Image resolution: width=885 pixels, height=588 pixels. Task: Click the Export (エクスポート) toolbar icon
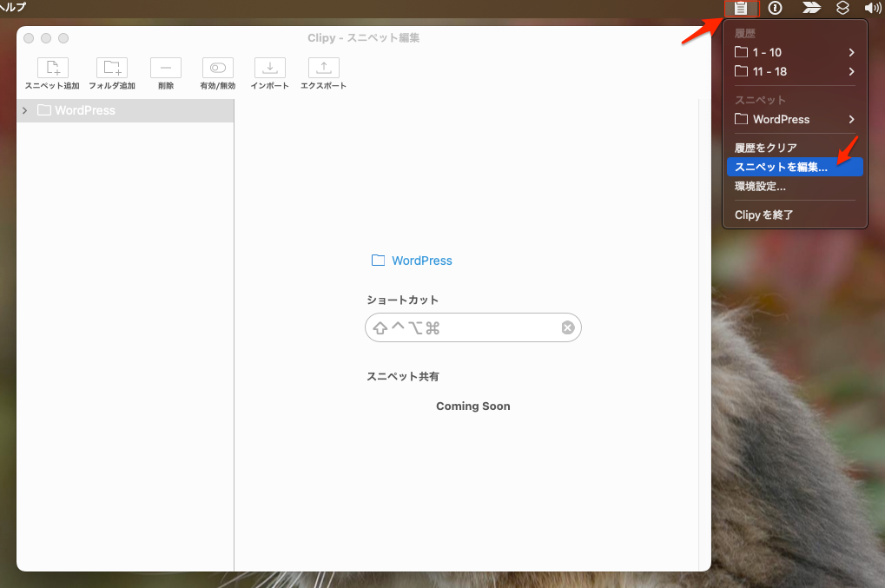[x=323, y=69]
